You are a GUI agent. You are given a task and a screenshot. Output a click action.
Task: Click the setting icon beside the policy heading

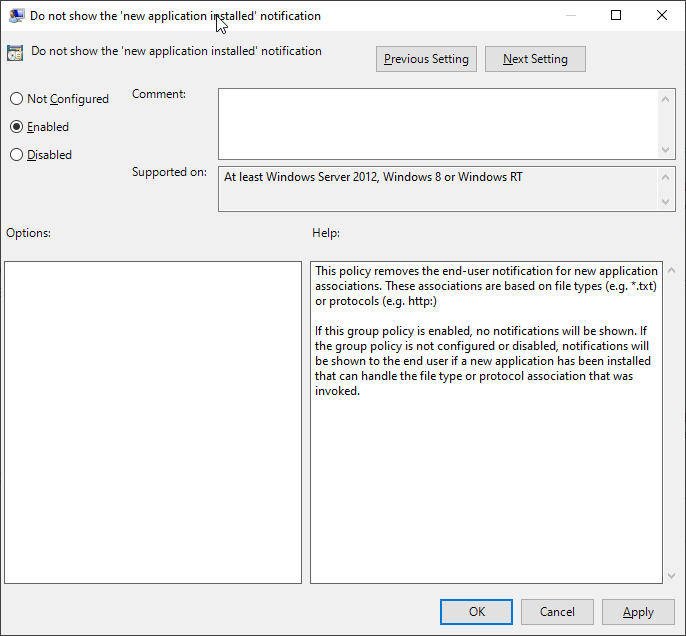click(x=15, y=54)
